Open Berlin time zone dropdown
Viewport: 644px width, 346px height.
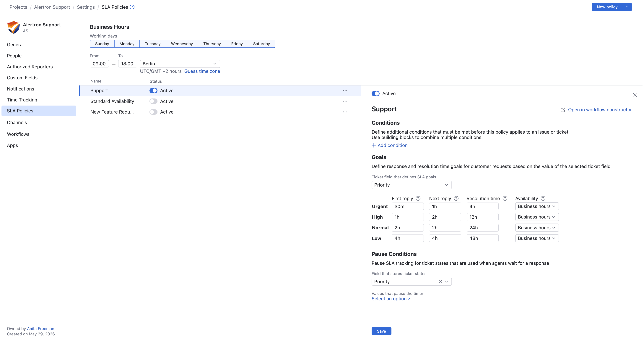click(x=180, y=64)
